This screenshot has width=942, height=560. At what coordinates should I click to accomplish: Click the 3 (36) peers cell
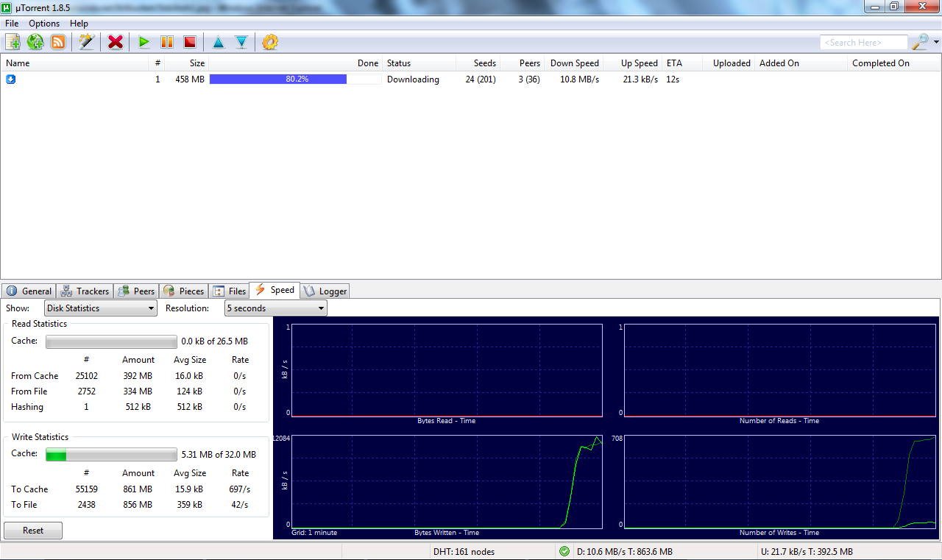tap(529, 79)
